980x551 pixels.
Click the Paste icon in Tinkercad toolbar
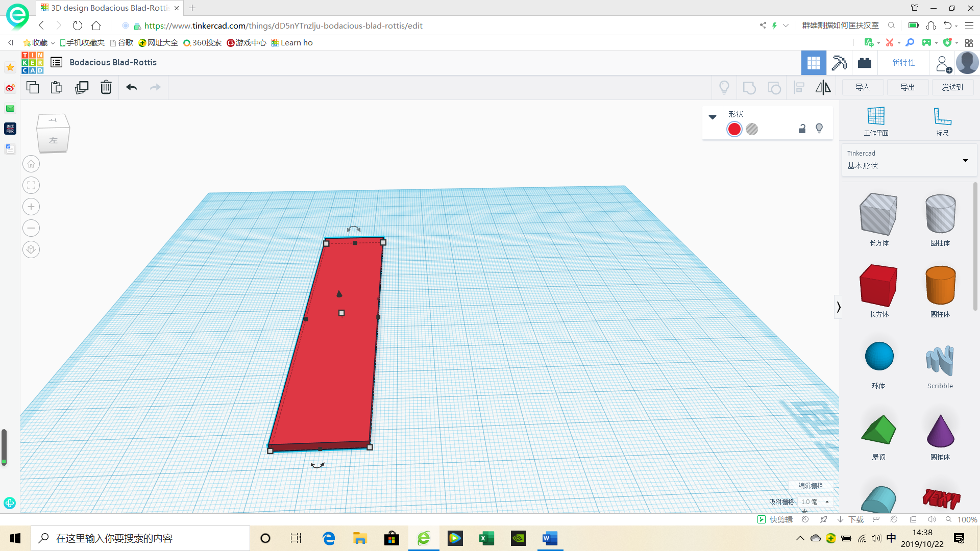point(57,87)
